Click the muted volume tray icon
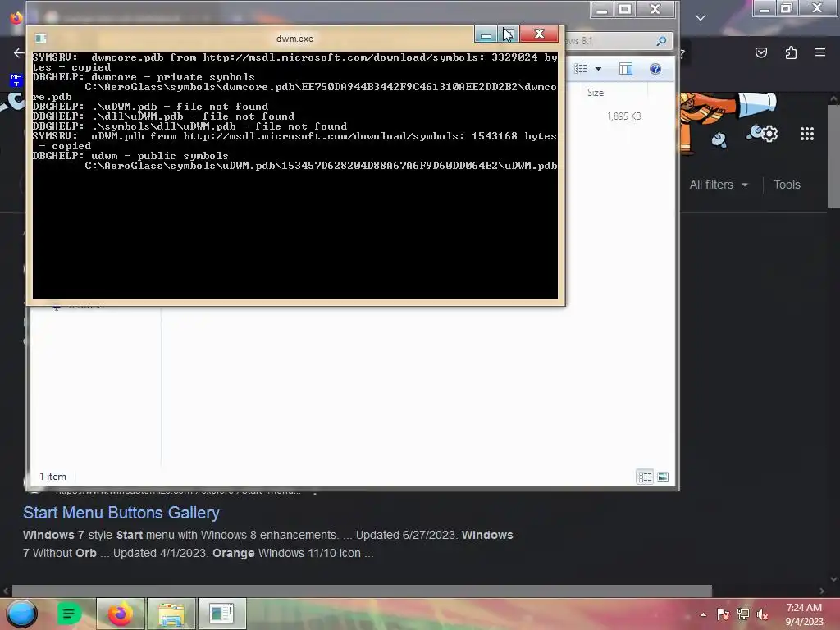Viewport: 840px width, 630px height. pyautogui.click(x=762, y=614)
